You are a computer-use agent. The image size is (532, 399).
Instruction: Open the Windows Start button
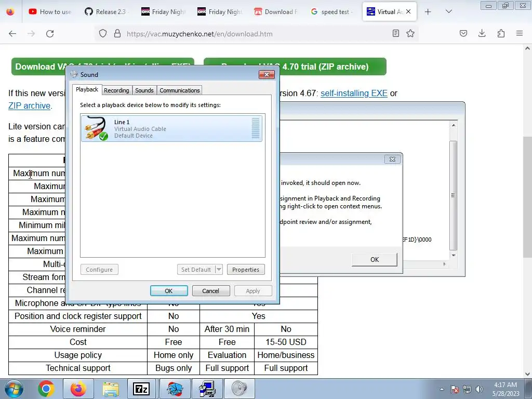[14, 389]
